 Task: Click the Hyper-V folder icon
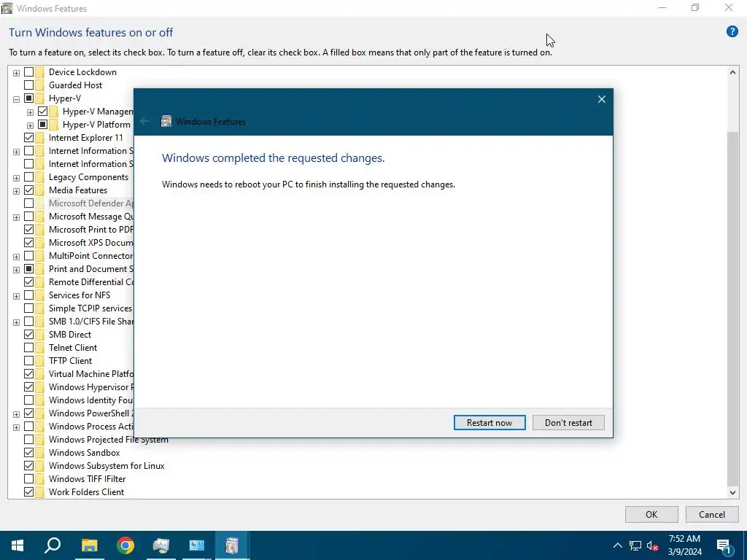click(x=40, y=98)
